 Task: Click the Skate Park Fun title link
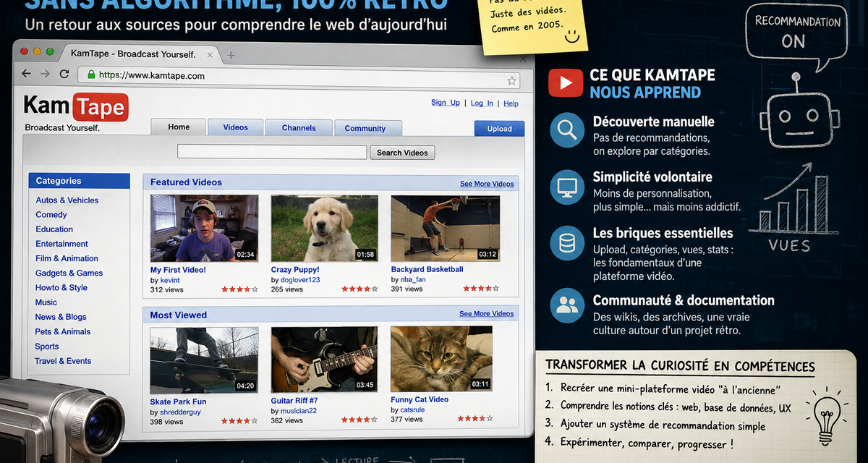point(178,402)
